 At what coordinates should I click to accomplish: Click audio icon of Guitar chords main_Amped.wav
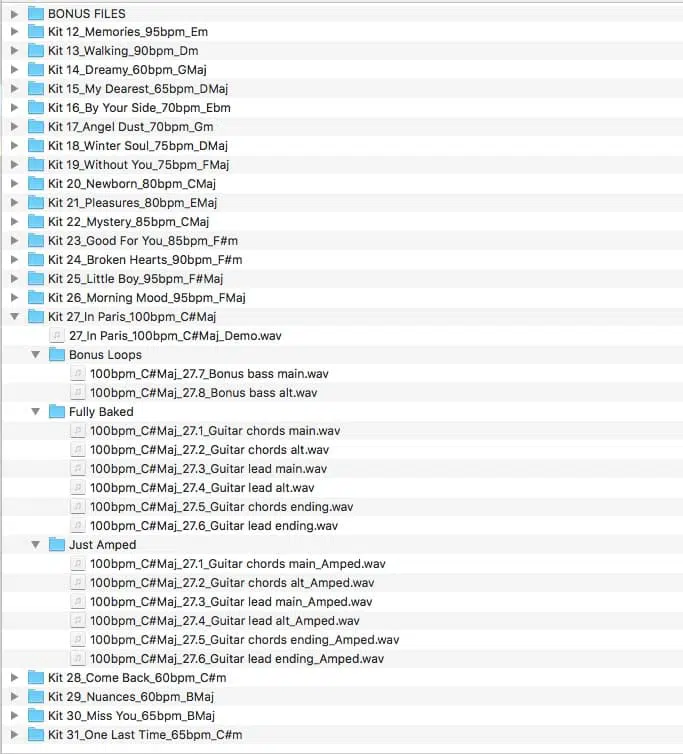tap(78, 563)
